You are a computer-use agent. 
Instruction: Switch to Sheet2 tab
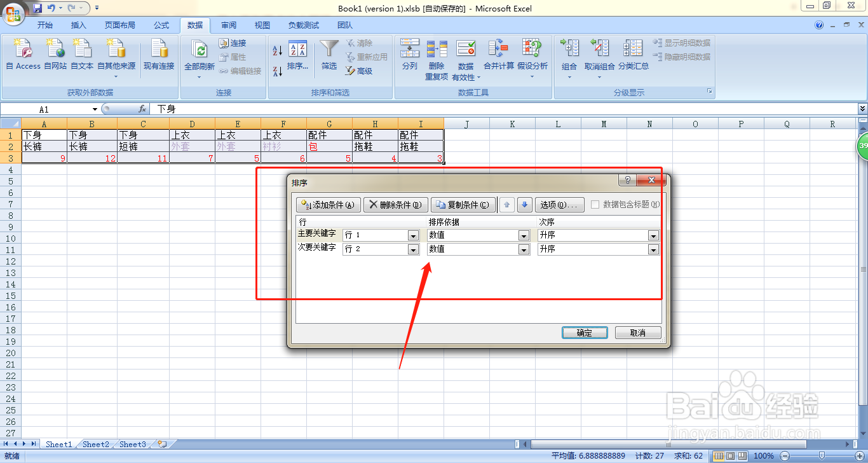[96, 444]
